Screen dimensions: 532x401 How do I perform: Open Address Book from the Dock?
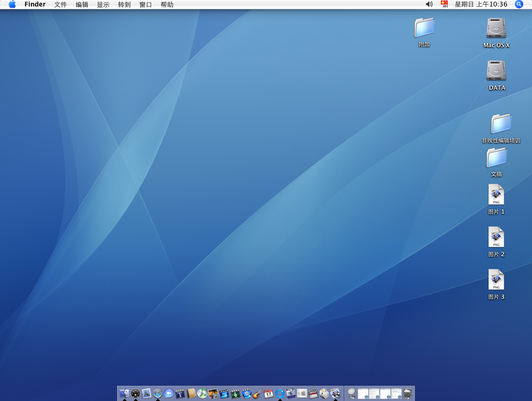click(191, 394)
